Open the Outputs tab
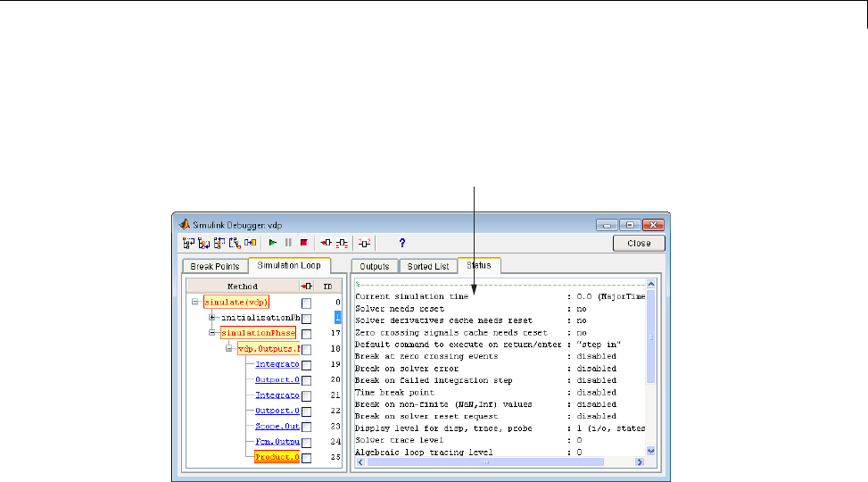The width and height of the screenshot is (868, 482). (375, 267)
